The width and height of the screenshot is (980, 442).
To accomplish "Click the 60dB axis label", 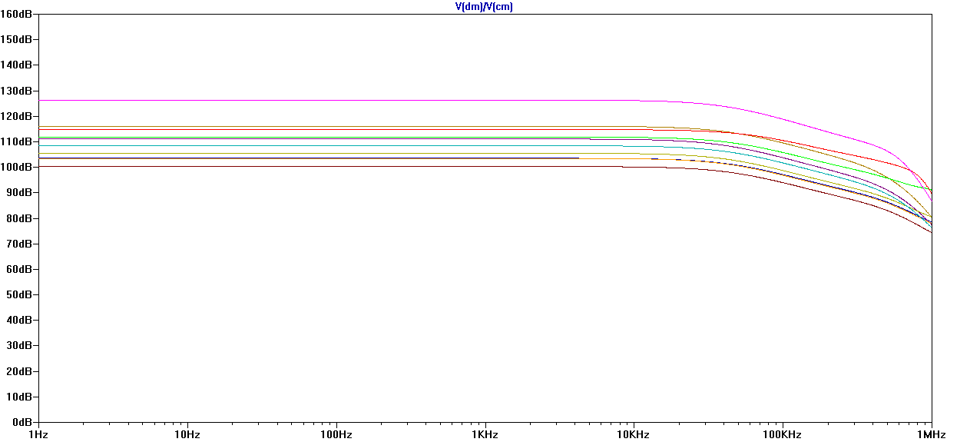I will pos(19,269).
